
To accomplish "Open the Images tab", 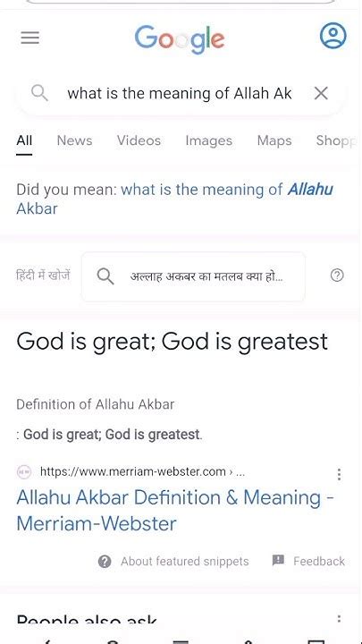I will pos(209,140).
